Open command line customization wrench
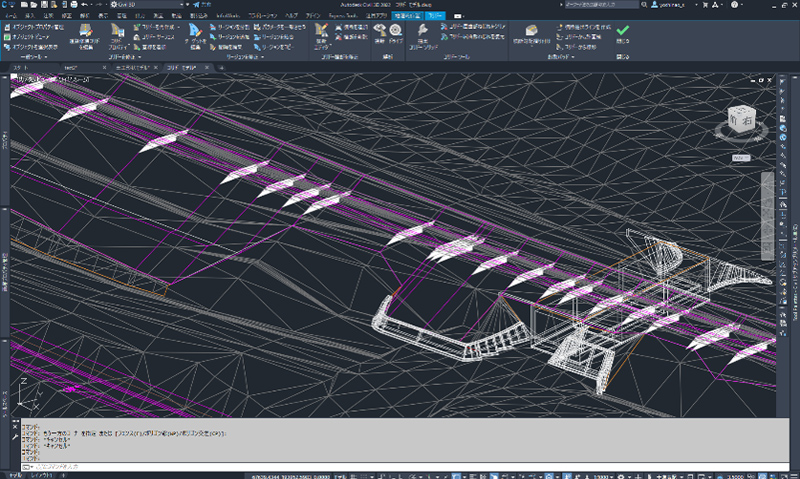 [x=15, y=437]
